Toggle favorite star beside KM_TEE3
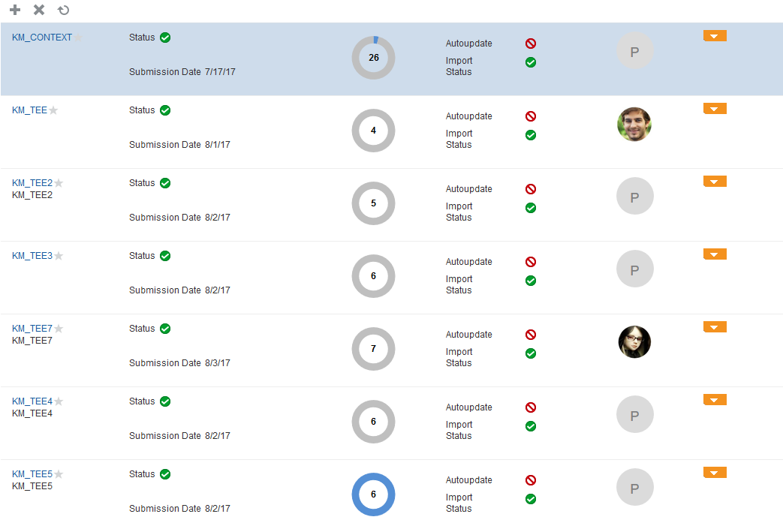The image size is (783, 532). (x=59, y=256)
